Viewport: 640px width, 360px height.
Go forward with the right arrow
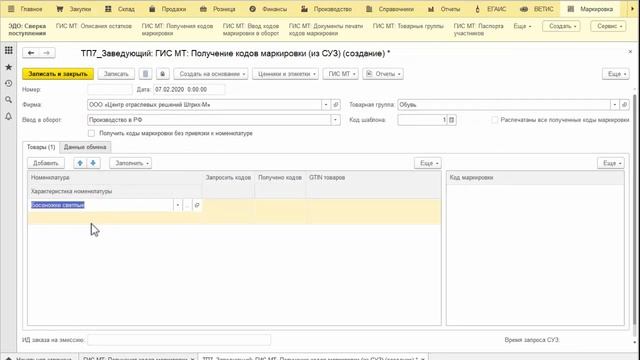(x=47, y=53)
